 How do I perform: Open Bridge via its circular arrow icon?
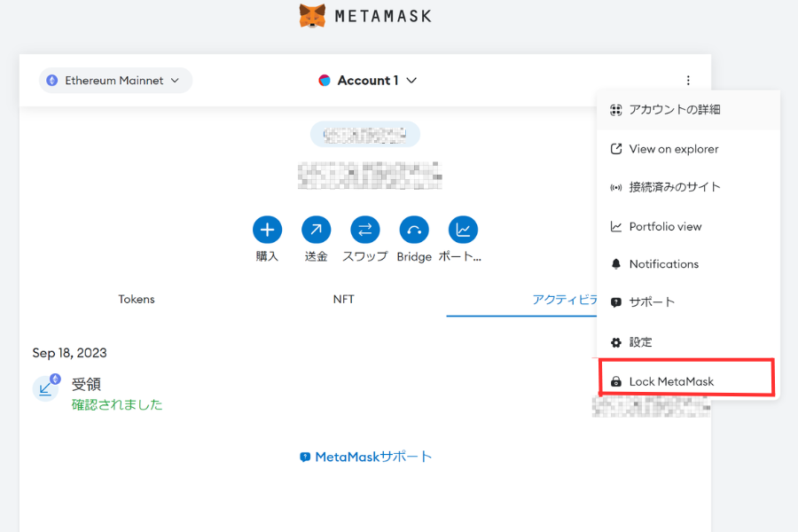tap(414, 229)
